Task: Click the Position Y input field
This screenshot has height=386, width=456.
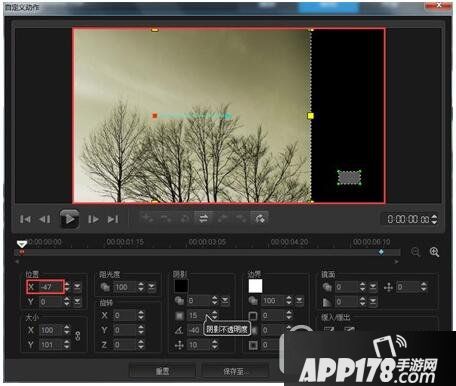Action: [51, 302]
